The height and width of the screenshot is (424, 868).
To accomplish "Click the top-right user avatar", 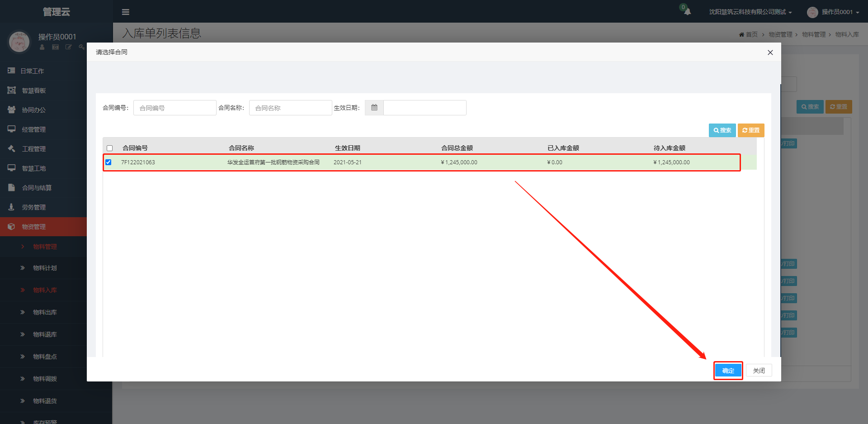I will (x=812, y=12).
